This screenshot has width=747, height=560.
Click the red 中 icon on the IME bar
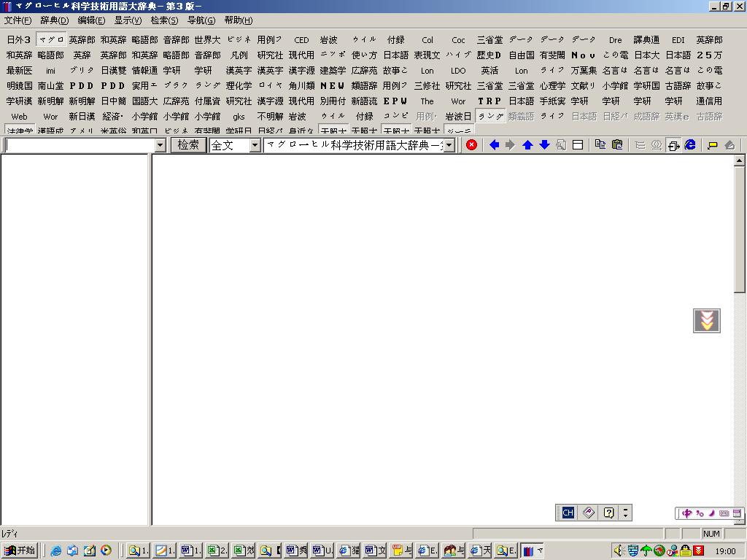[x=686, y=513]
